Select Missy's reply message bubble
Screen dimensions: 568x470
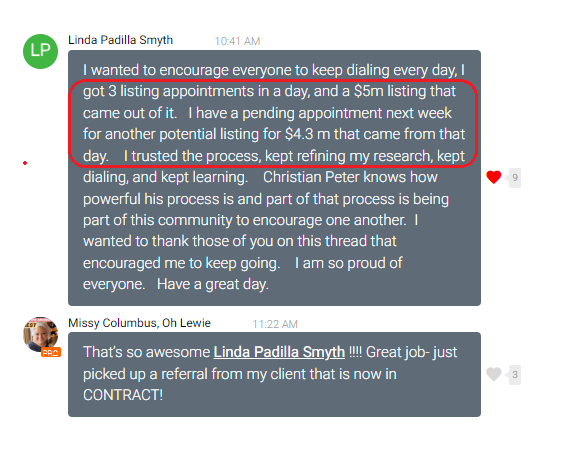(274, 374)
